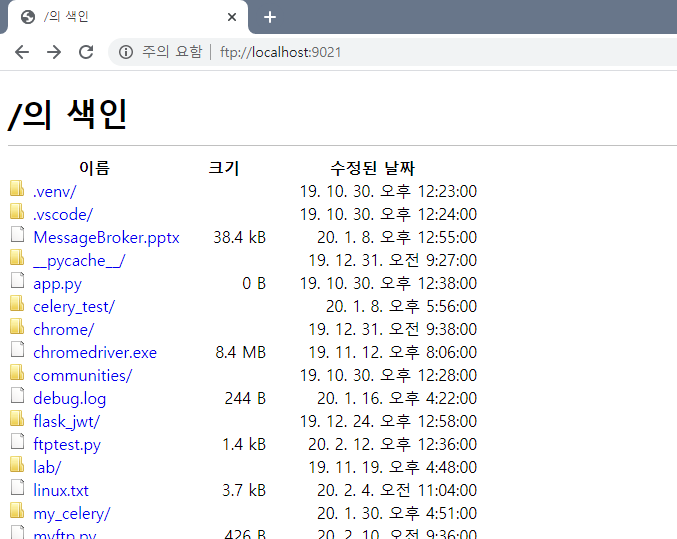Open the celery_test/ directory
This screenshot has width=677, height=539.
[x=74, y=307]
